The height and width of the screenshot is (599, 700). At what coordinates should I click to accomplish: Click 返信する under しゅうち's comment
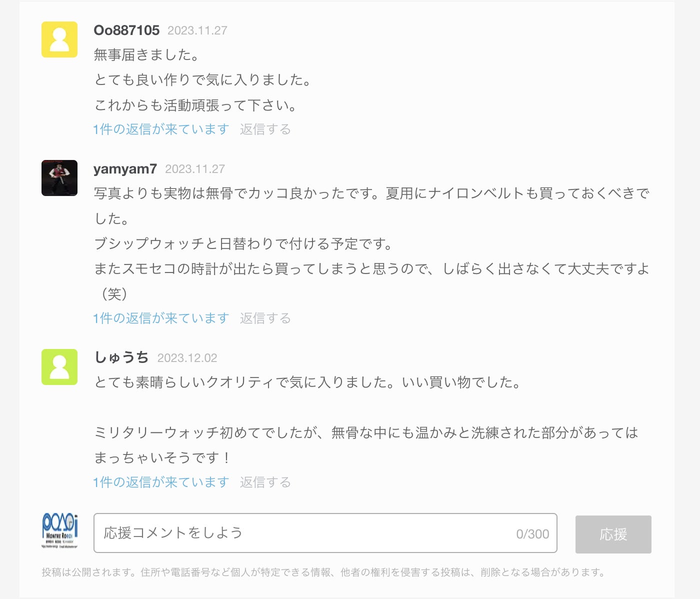pyautogui.click(x=265, y=482)
